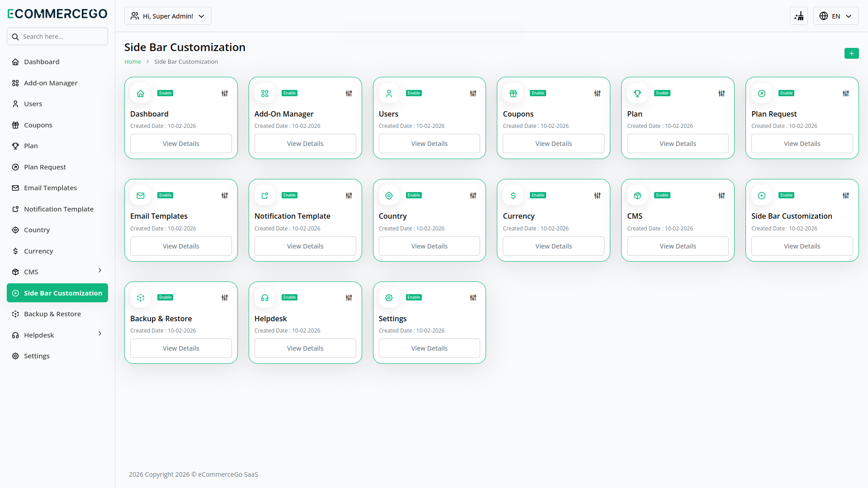Image resolution: width=868 pixels, height=488 pixels.
Task: Click the clear cache broom icon in header
Action: click(x=799, y=16)
